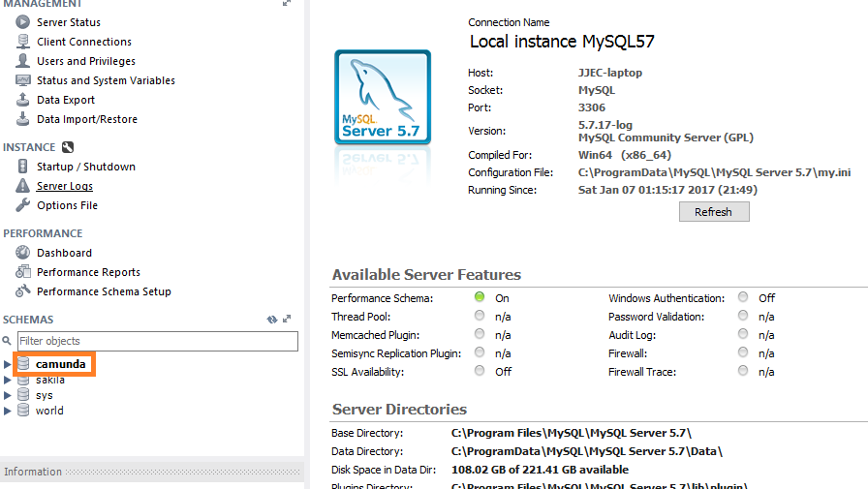Click the sys database icon
Image resolution: width=868 pixels, height=489 pixels.
point(23,395)
